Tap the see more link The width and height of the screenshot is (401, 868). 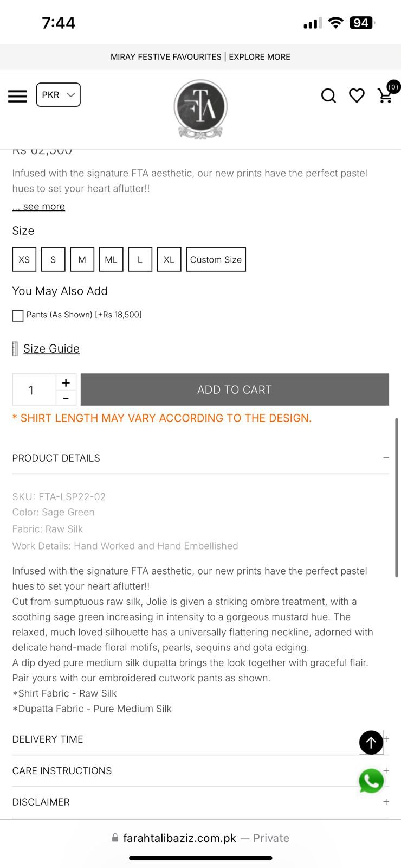(39, 206)
